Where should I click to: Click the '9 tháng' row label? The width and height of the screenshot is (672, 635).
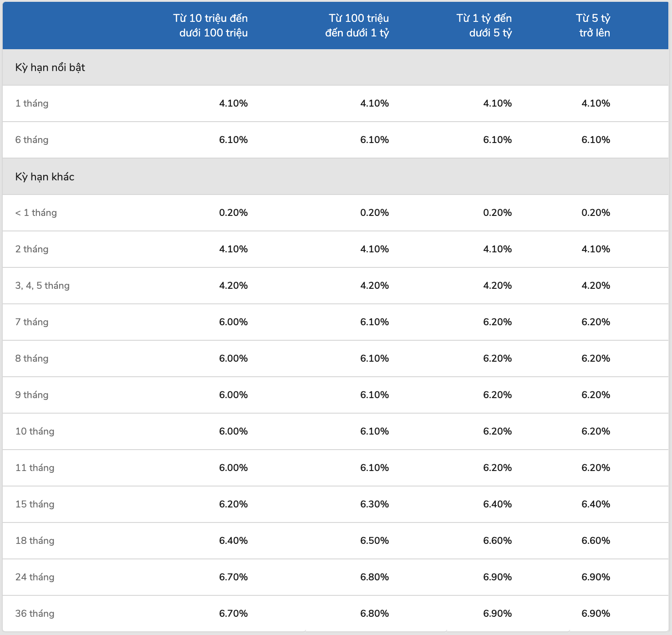(x=32, y=395)
